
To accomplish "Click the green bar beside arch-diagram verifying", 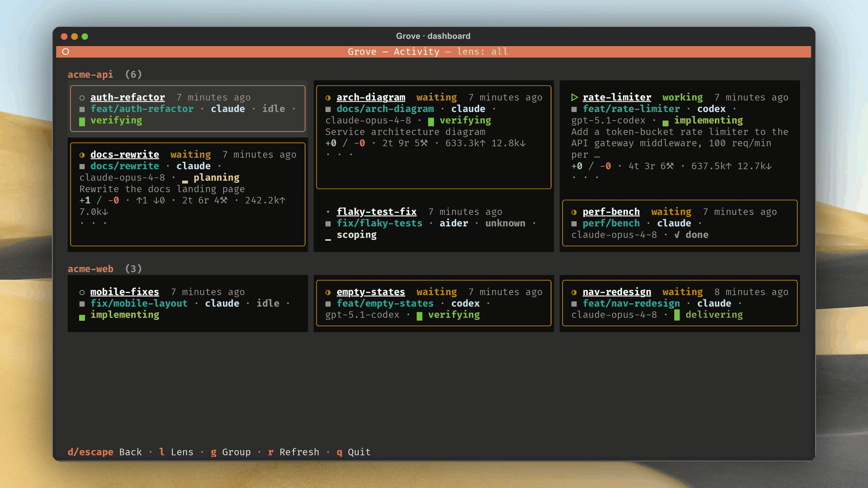I will click(x=431, y=122).
